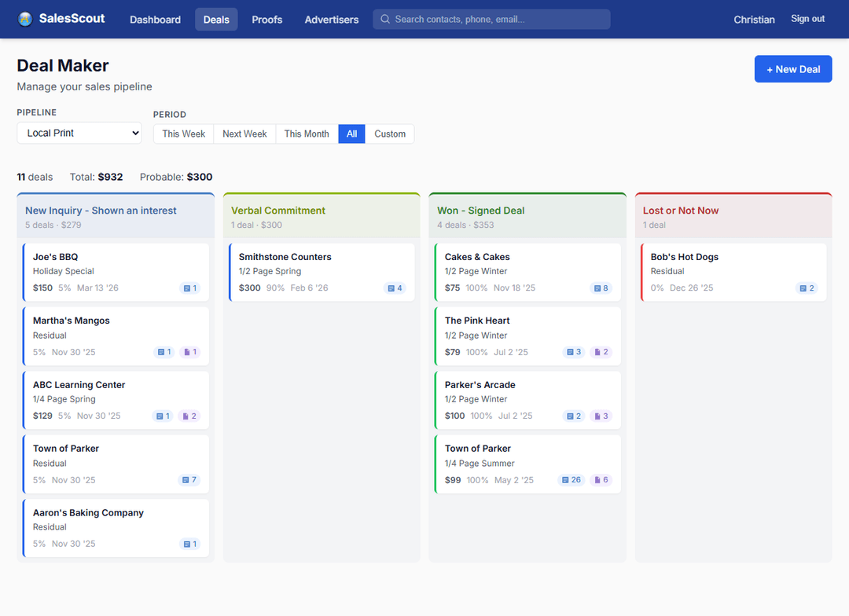Click the Probable: $300 summary text
The height and width of the screenshot is (616, 849).
coord(176,177)
